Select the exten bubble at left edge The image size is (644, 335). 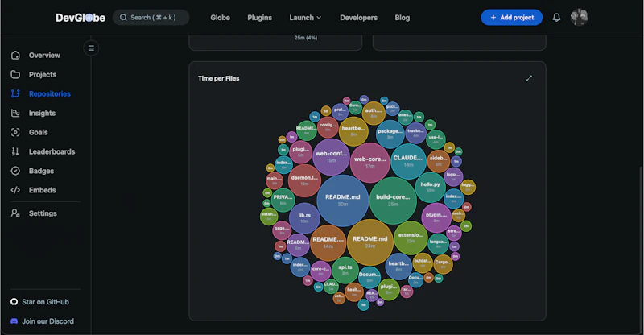pyautogui.click(x=269, y=216)
